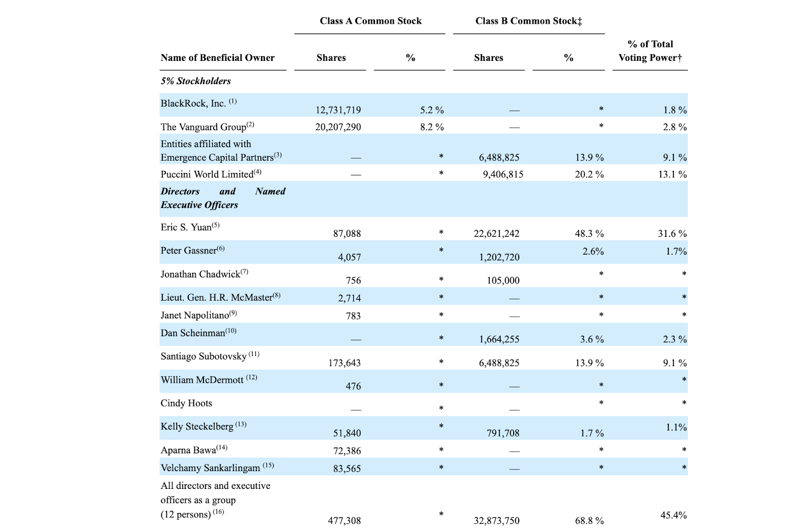Click Vanguard's 2.8 % voting power

[675, 127]
